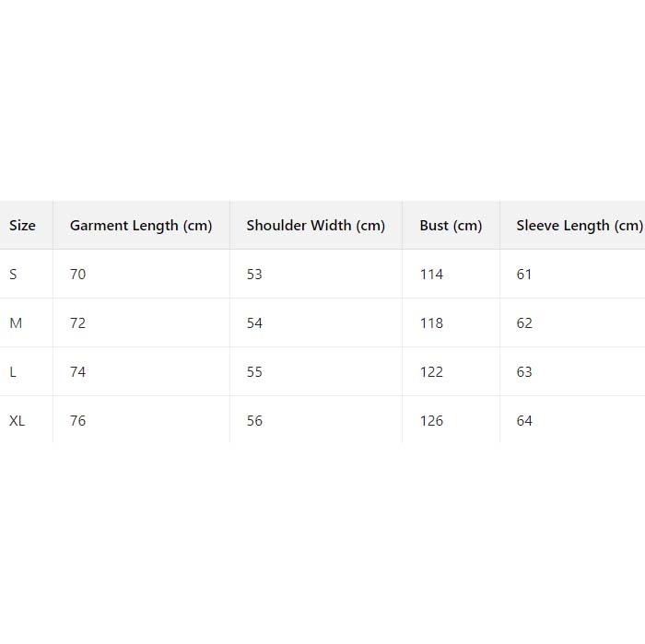Select bust value 126 for size XL
Screen dimensions: 645x644
(x=431, y=421)
